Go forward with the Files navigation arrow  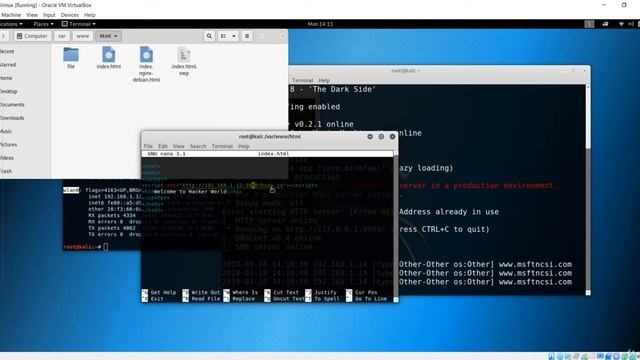(x=3, y=36)
